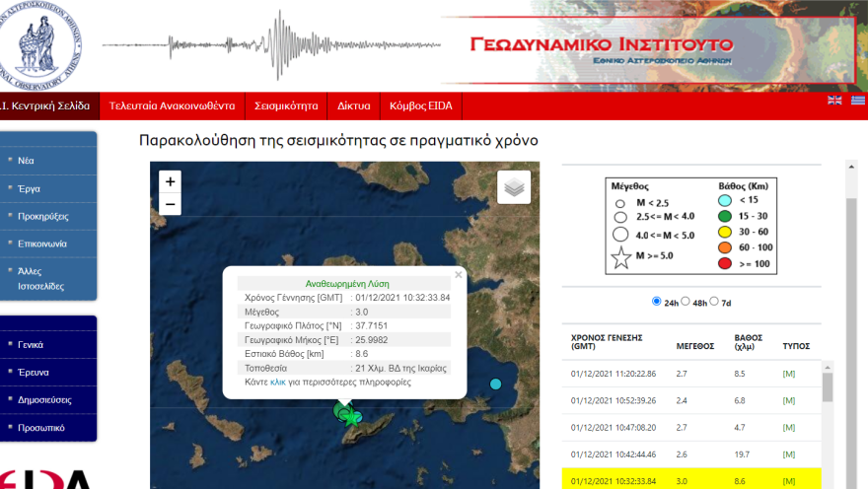Open Δίκτυα menu
Image resolution: width=868 pixels, height=489 pixels.
(x=354, y=105)
